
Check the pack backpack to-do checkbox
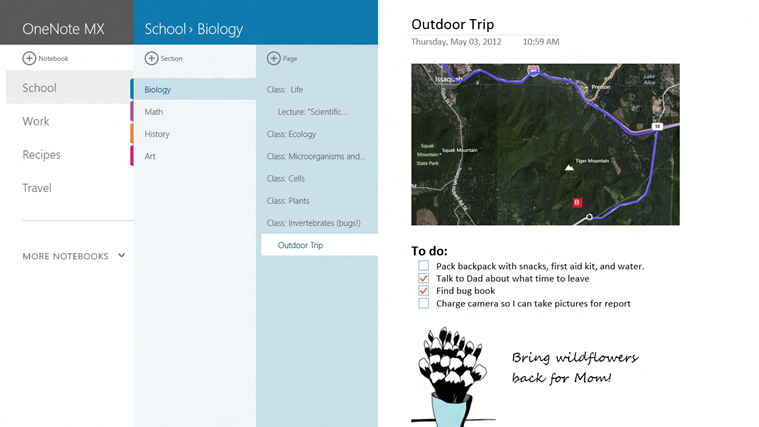[424, 266]
